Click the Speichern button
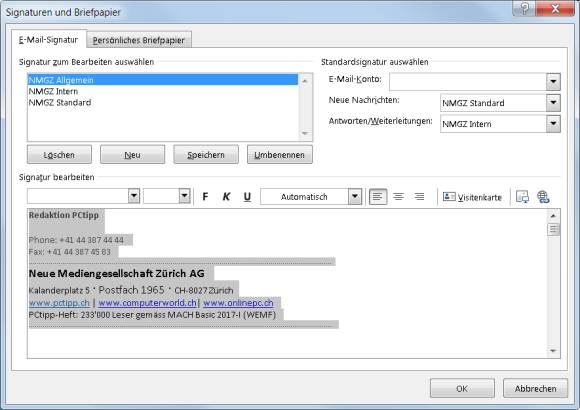The height and width of the screenshot is (410, 580). pyautogui.click(x=206, y=155)
